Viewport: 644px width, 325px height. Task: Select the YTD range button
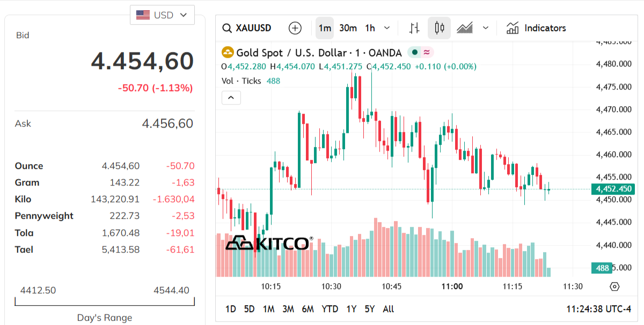[x=330, y=309]
